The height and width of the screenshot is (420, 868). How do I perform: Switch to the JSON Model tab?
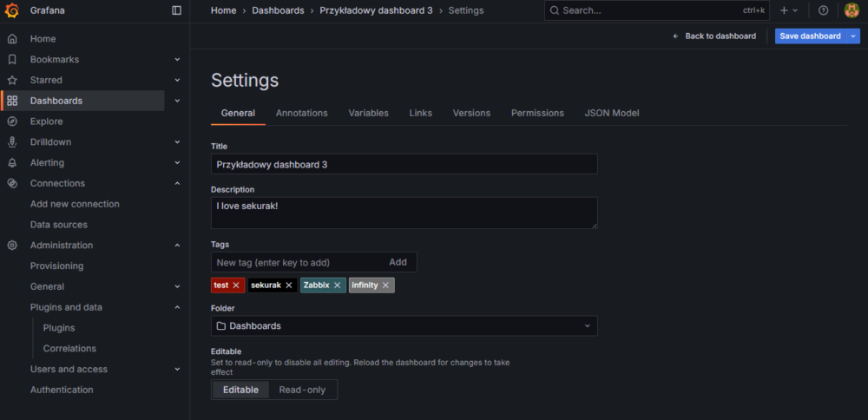click(x=612, y=113)
